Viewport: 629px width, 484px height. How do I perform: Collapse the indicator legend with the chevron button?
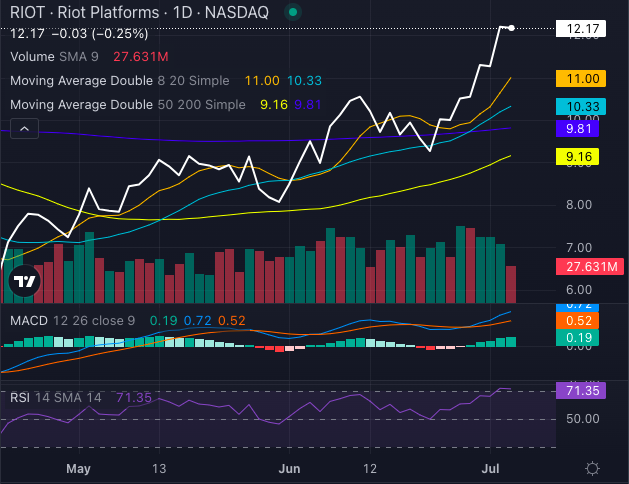pos(24,129)
